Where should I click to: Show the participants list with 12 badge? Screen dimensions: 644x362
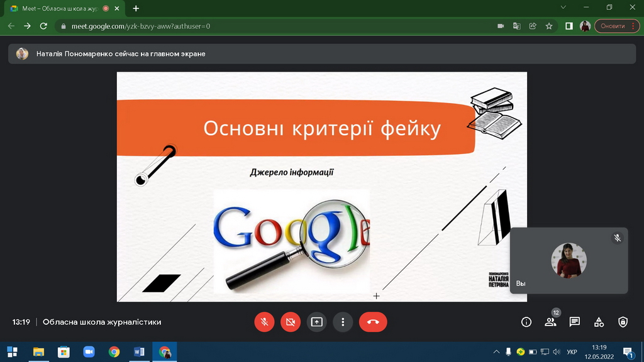550,322
